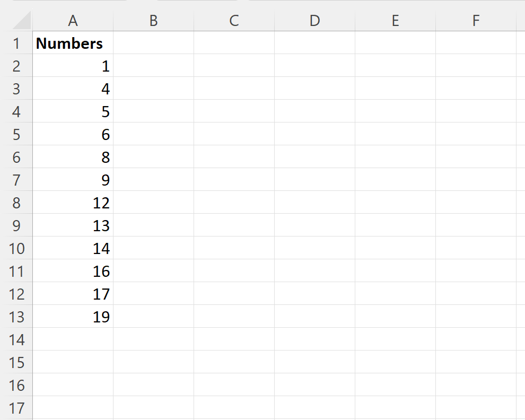Image resolution: width=525 pixels, height=420 pixels.
Task: Select the cell containing 14
Action: pos(73,248)
